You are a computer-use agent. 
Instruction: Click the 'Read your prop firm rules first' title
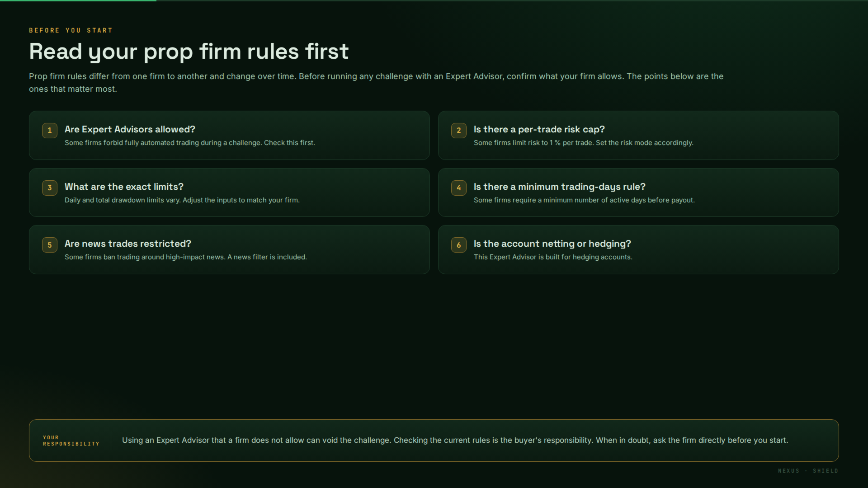click(189, 52)
